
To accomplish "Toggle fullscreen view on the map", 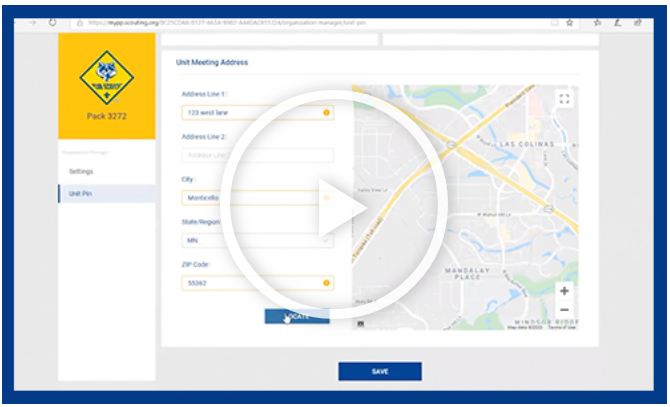I will [x=564, y=99].
